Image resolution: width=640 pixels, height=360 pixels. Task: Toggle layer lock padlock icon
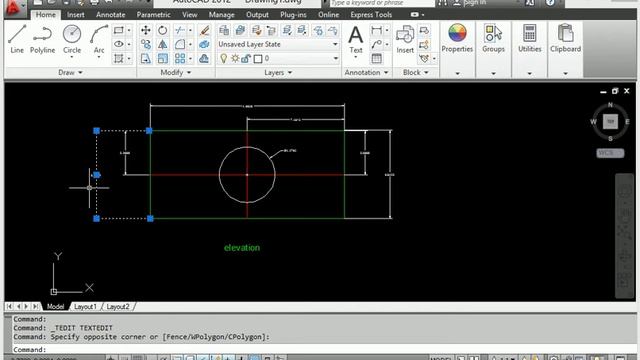(x=246, y=58)
